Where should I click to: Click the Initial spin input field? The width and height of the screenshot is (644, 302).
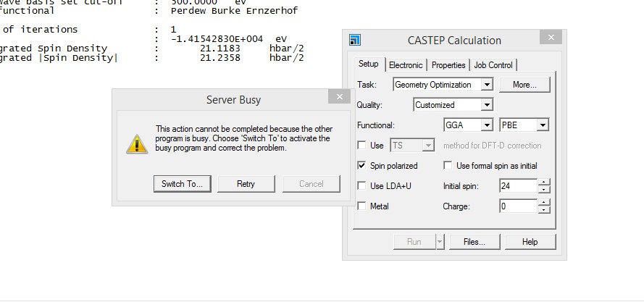pos(519,185)
